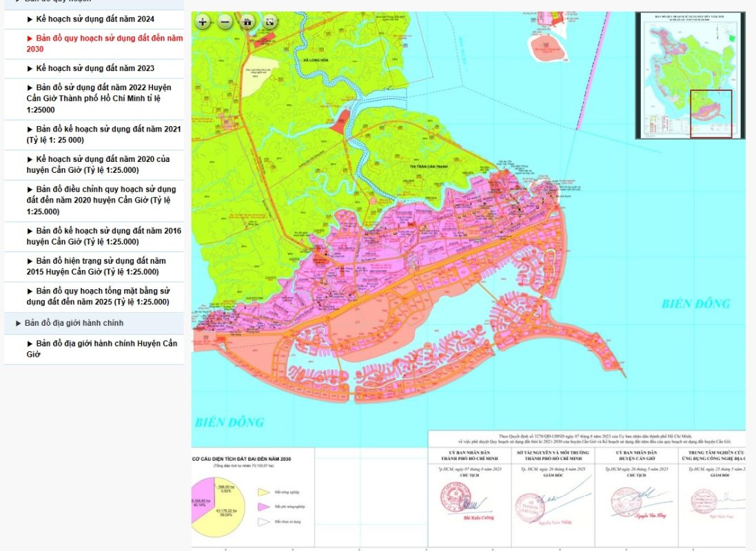This screenshot has height=551, width=756.
Task: Select Bản đồ hiện trạng sử dụng đất 2015
Action: tap(96, 266)
